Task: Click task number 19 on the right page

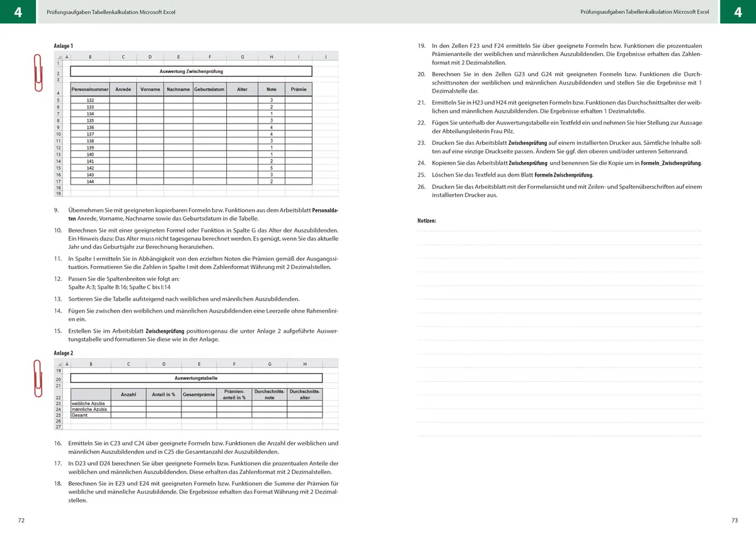Action: (x=421, y=46)
